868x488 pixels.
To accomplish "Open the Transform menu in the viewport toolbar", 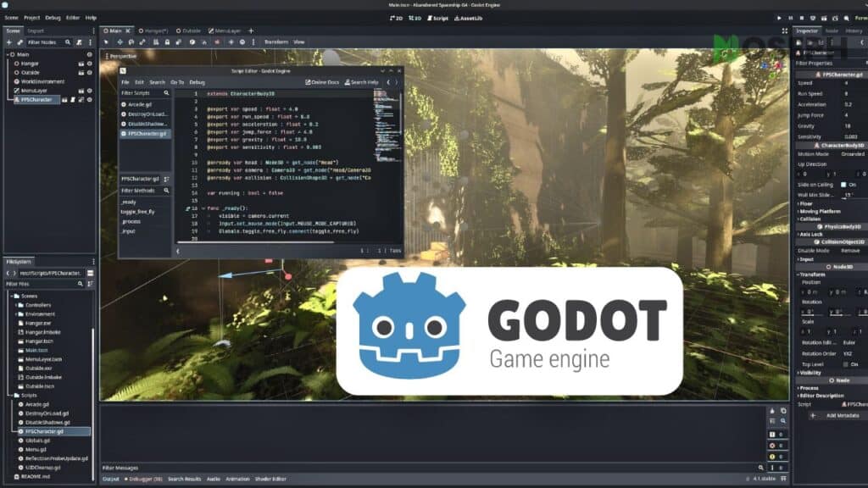I will pos(276,42).
